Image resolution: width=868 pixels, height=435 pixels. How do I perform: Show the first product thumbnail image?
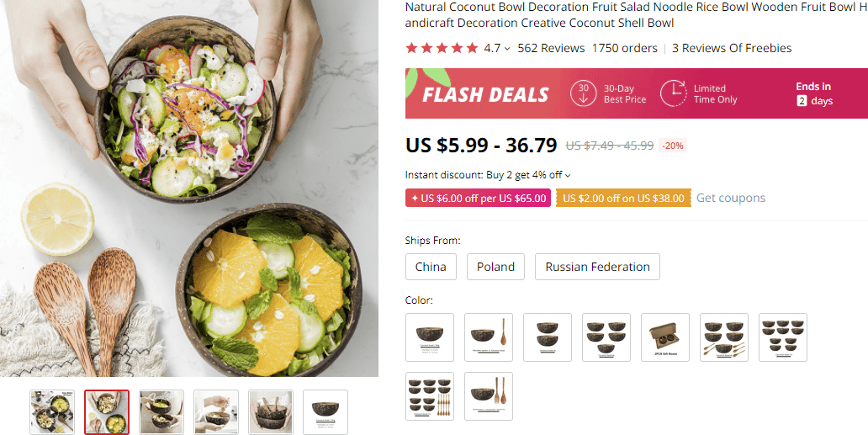(52, 412)
